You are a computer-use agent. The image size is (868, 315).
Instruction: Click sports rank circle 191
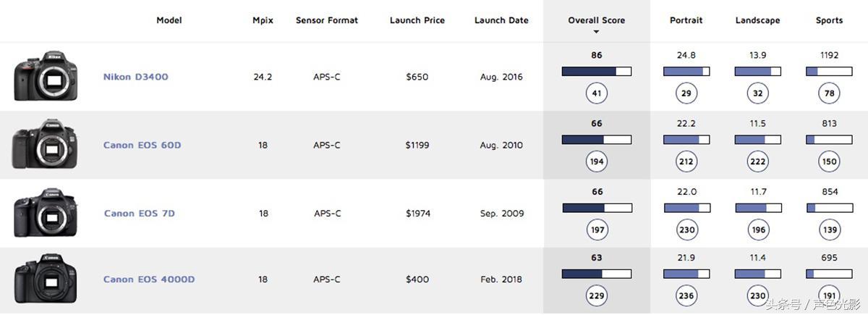point(830,295)
